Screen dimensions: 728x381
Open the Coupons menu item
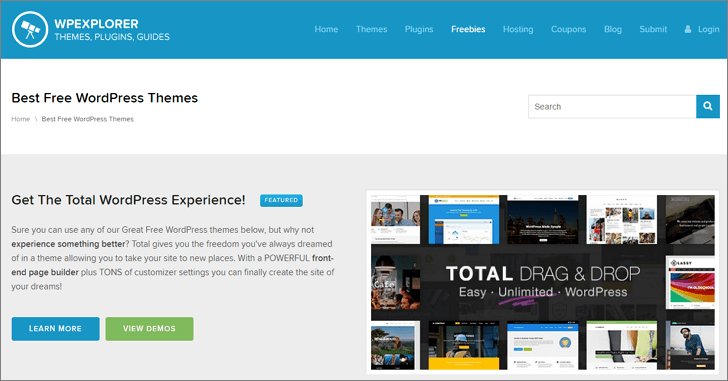pyautogui.click(x=568, y=29)
